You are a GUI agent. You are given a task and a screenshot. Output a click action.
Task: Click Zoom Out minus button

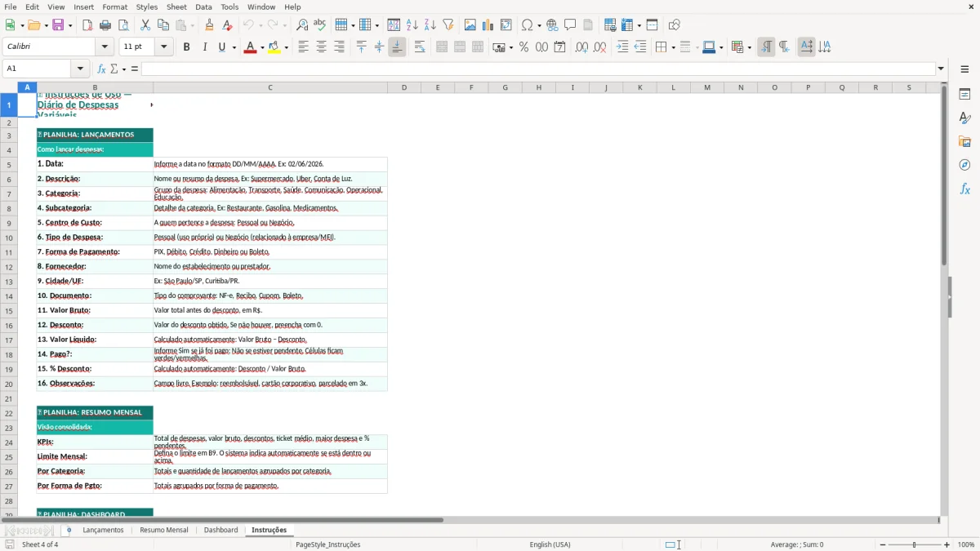883,544
